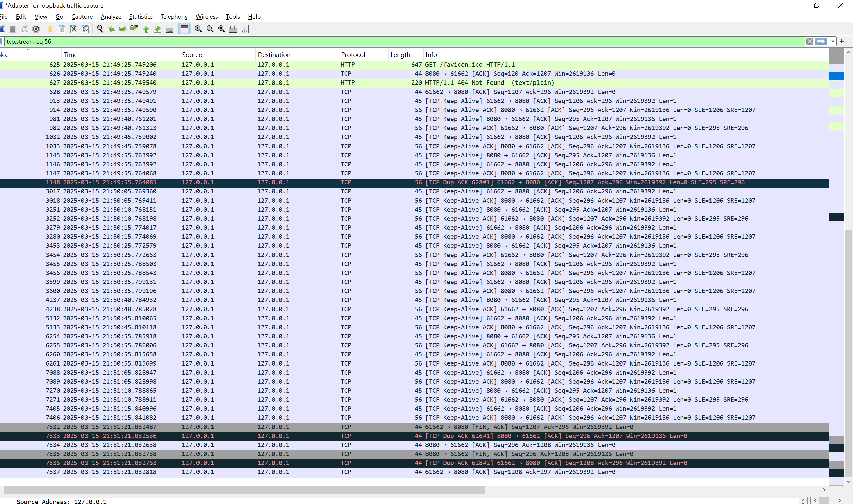Add a new filter button with plus
This screenshot has width=853, height=504.
coord(842,42)
